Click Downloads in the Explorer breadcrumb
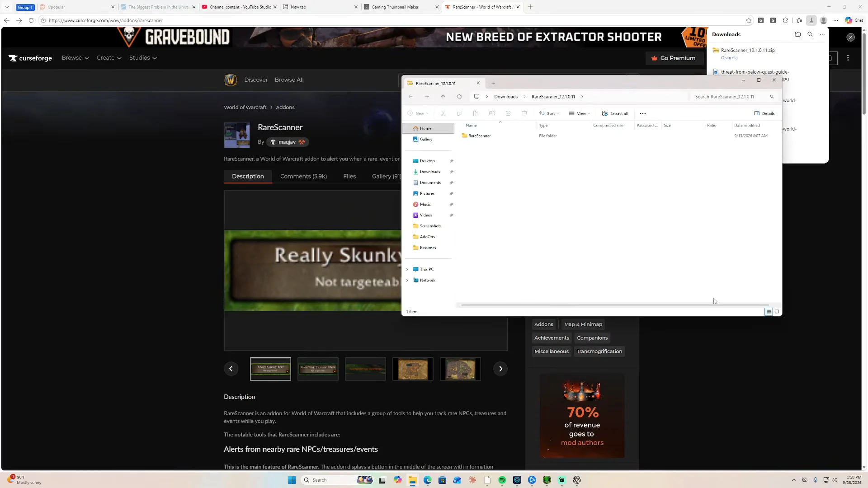The height and width of the screenshot is (488, 868). pos(506,97)
